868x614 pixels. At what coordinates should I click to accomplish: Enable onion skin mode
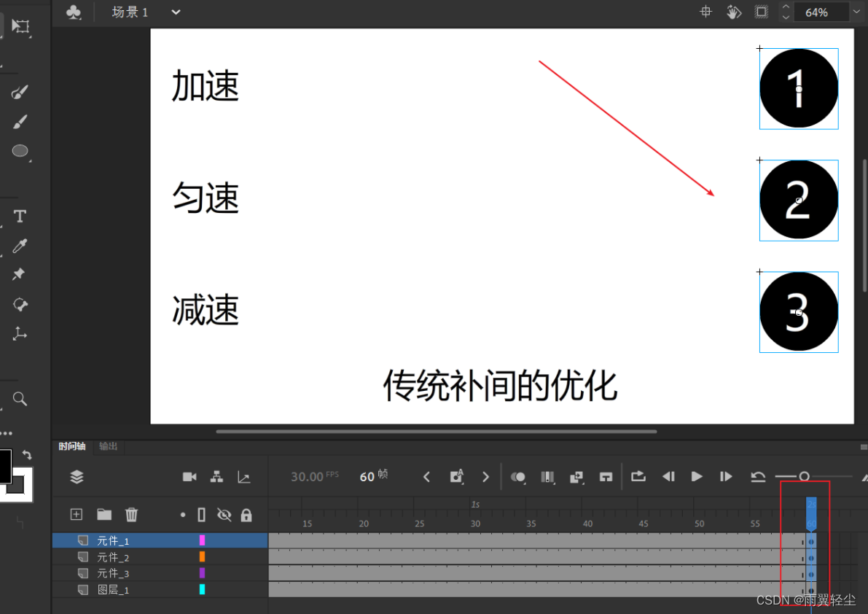(518, 476)
